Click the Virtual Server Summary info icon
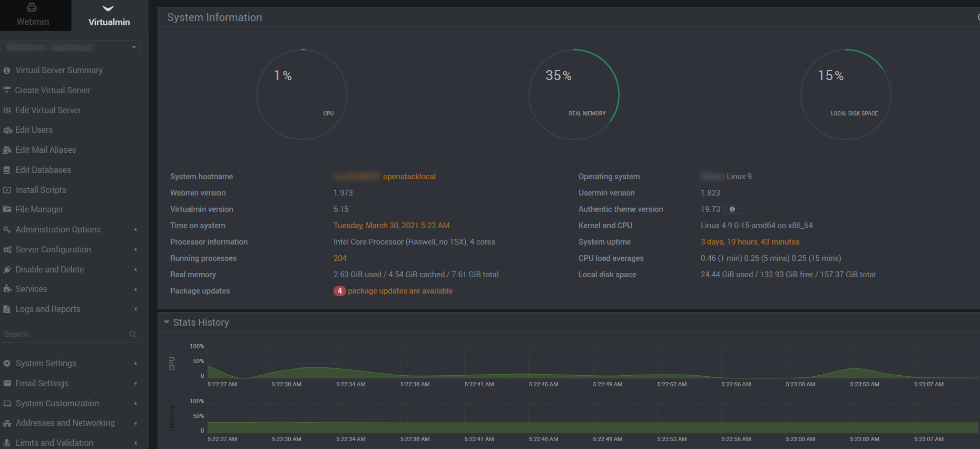This screenshot has height=449, width=980. pyautogui.click(x=7, y=71)
